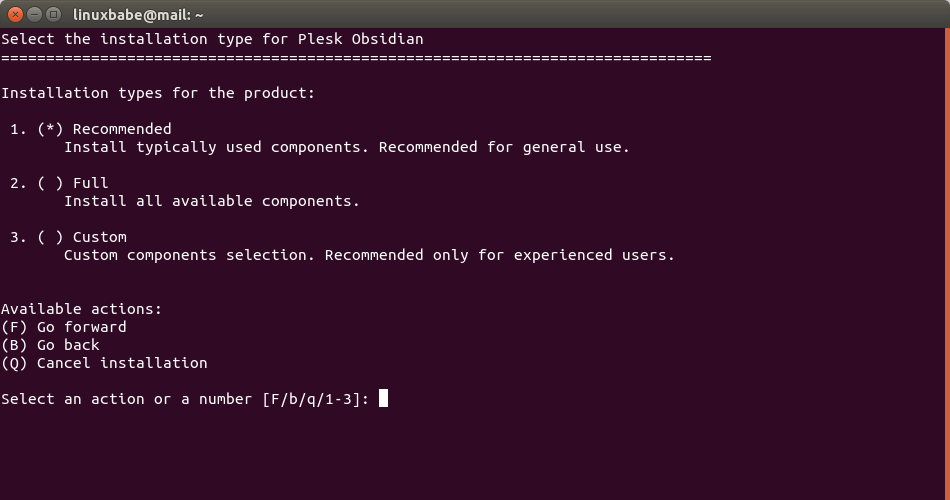Minimize the terminal window
The width and height of the screenshot is (950, 500).
coord(34,14)
